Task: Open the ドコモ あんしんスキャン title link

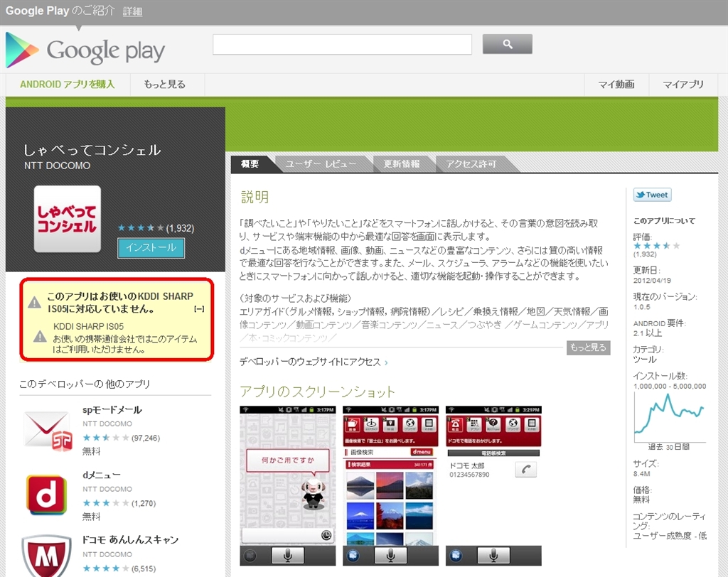Action: pyautogui.click(x=130, y=540)
